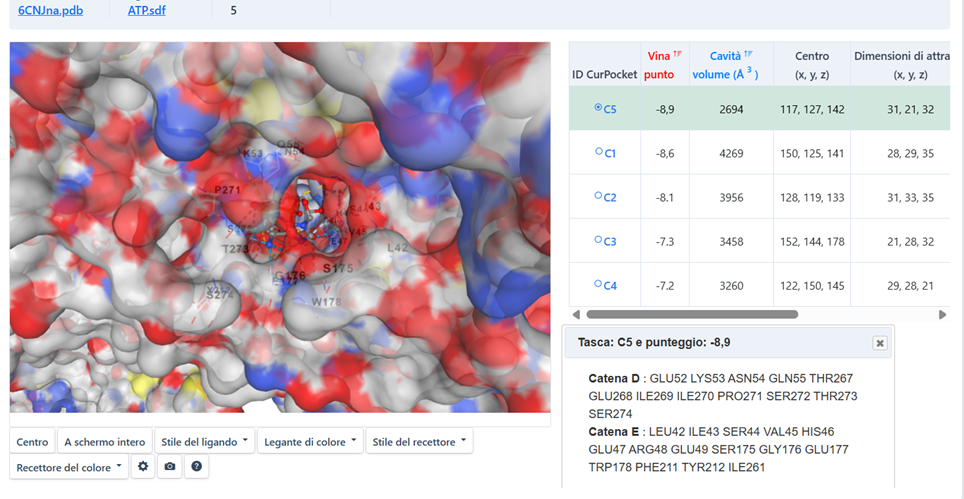Image resolution: width=964 pixels, height=499 pixels.
Task: Click the T273 residue label in viewer
Action: click(x=235, y=249)
